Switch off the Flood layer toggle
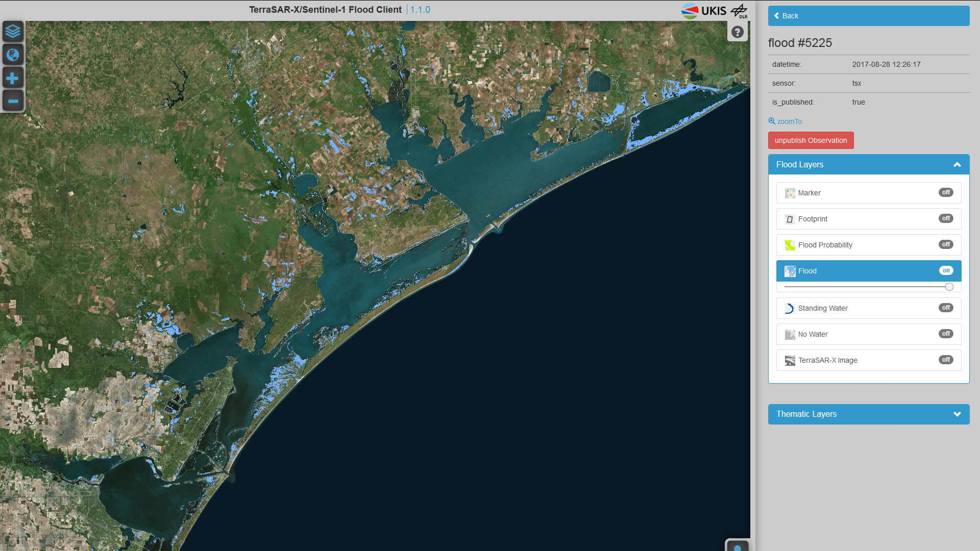 click(x=946, y=270)
